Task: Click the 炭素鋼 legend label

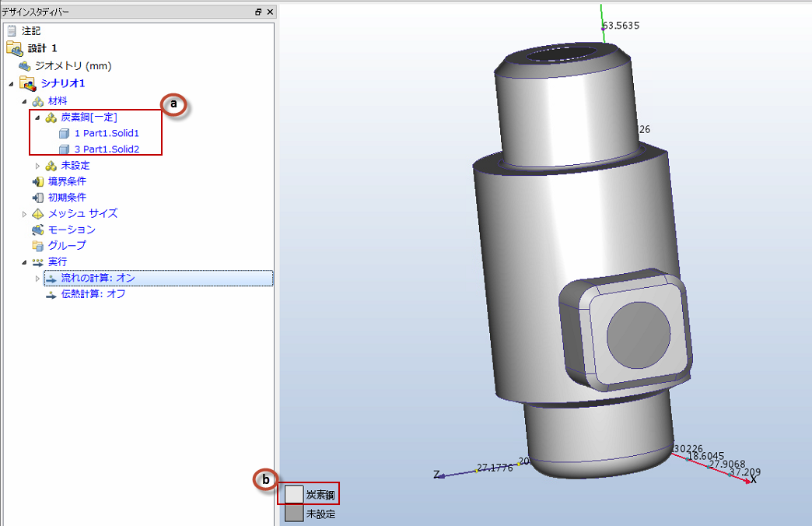Action: pos(320,495)
